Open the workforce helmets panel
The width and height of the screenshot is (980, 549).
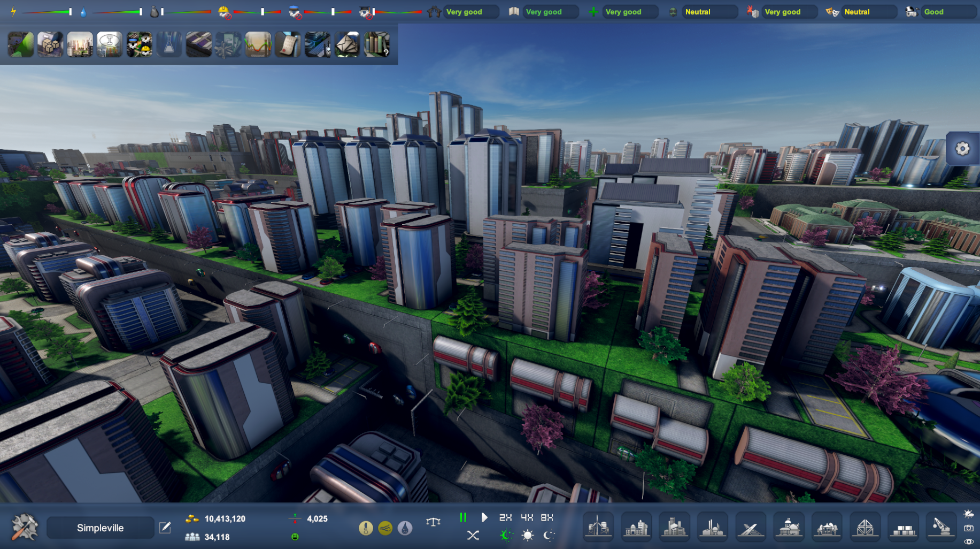tap(139, 44)
